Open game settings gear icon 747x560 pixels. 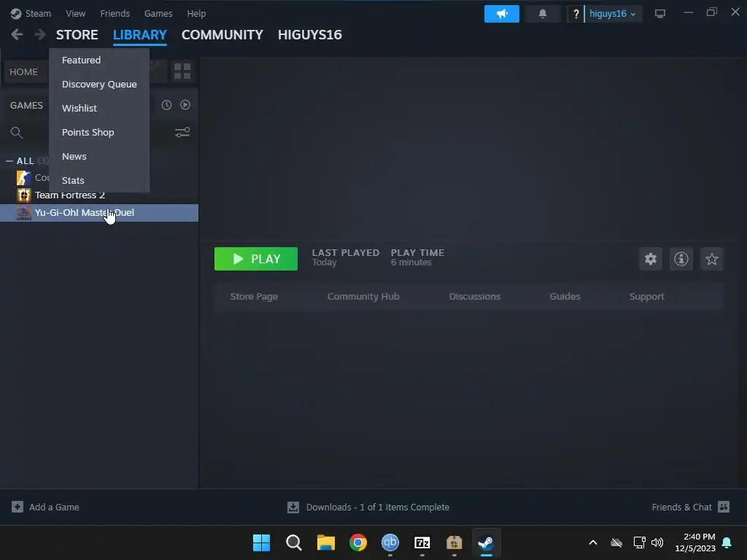[x=651, y=259]
